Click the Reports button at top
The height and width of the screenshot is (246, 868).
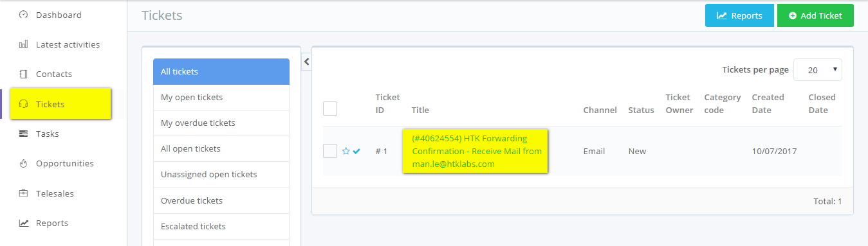[x=739, y=15]
